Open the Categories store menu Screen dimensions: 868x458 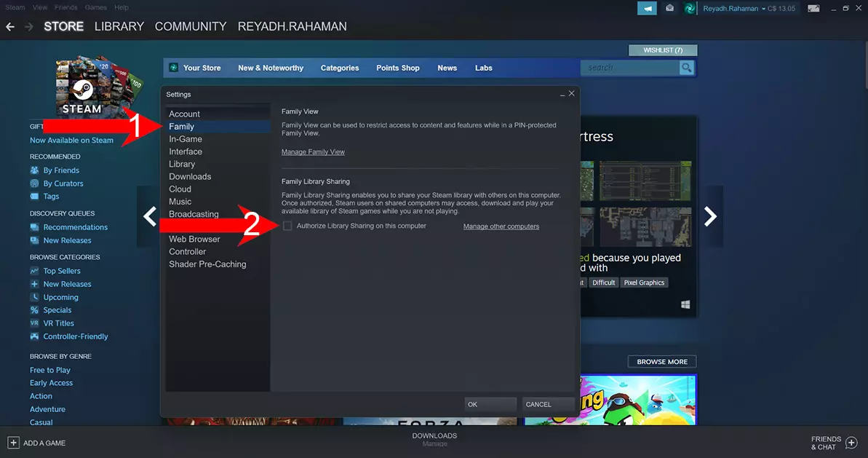click(x=340, y=68)
